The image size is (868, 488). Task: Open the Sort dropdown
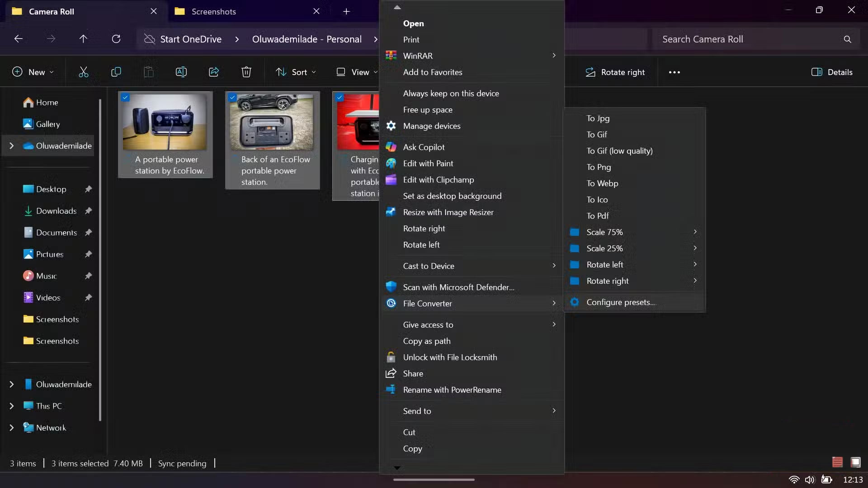[x=296, y=72]
